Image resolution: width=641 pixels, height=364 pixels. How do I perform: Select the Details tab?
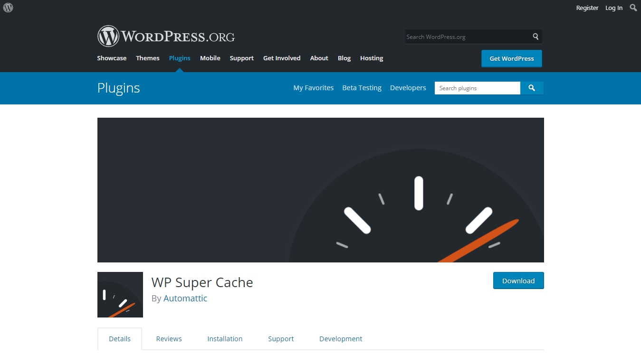[120, 339]
